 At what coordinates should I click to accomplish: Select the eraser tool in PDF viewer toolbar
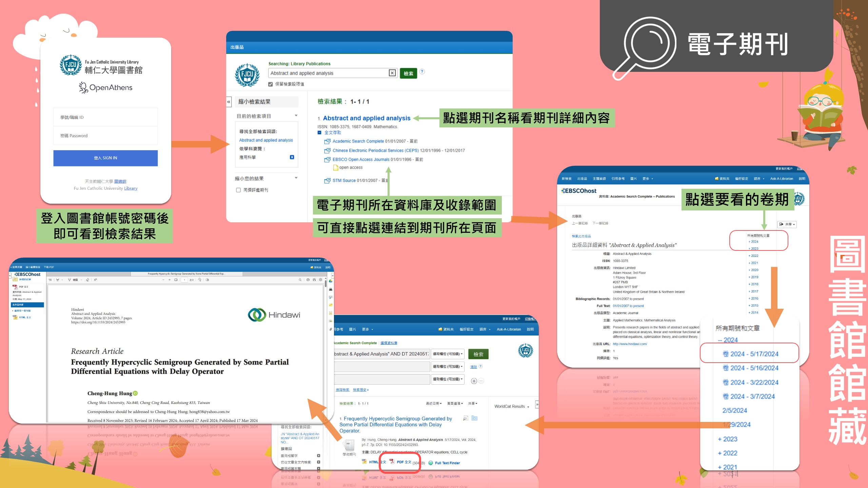coord(87,280)
